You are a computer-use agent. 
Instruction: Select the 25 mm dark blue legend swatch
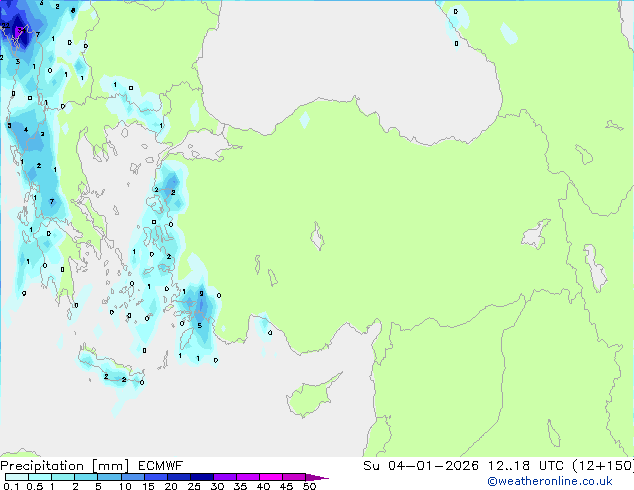[x=202, y=477]
